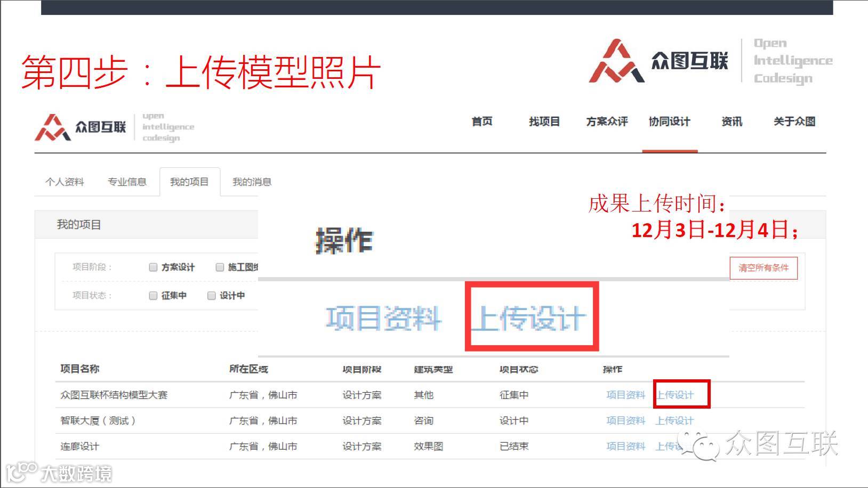
Task: Click the 所在区域 column header
Action: click(248, 369)
